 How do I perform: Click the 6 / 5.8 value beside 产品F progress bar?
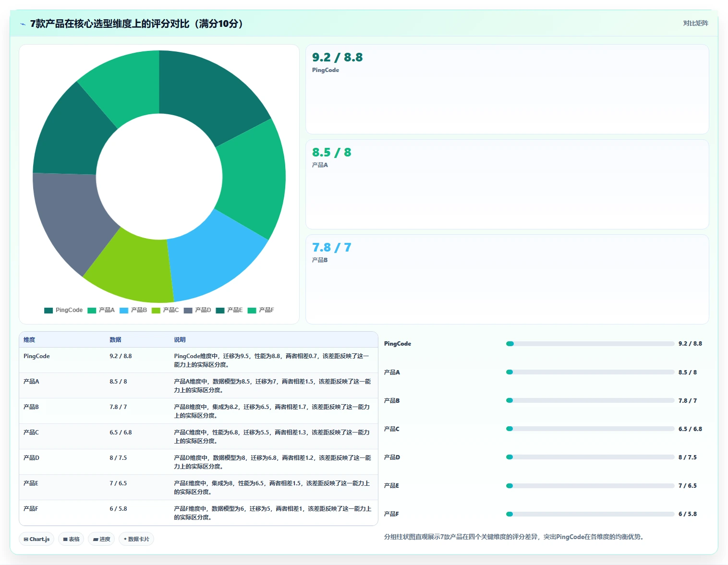point(688,514)
